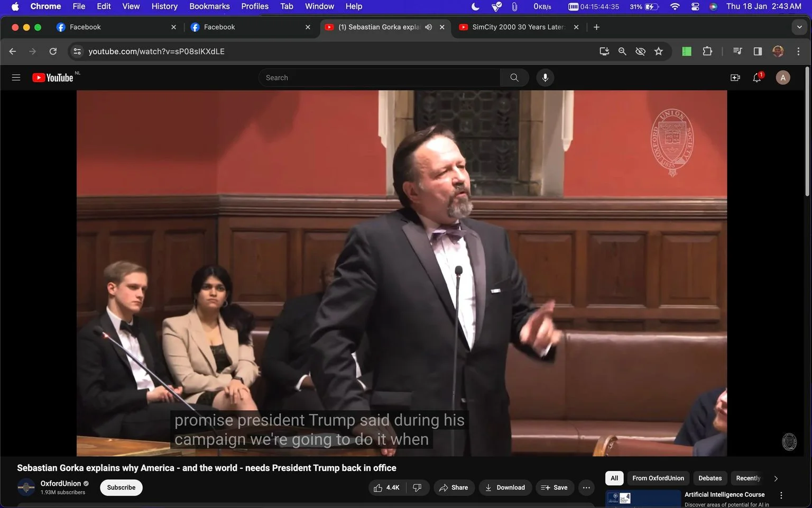Select the Debates filter chip

click(710, 478)
